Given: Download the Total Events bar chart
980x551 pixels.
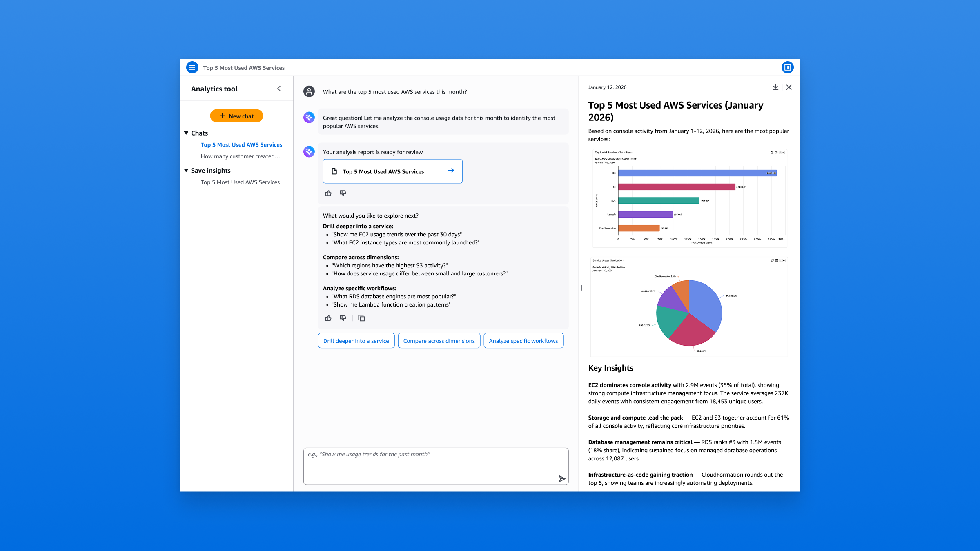Looking at the screenshot, I should click(x=776, y=153).
